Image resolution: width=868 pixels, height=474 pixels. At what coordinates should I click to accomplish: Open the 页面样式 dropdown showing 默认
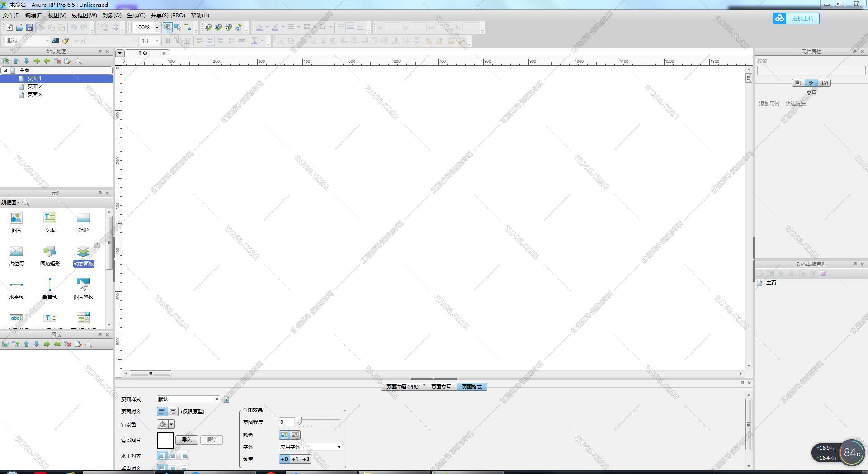pyautogui.click(x=188, y=399)
